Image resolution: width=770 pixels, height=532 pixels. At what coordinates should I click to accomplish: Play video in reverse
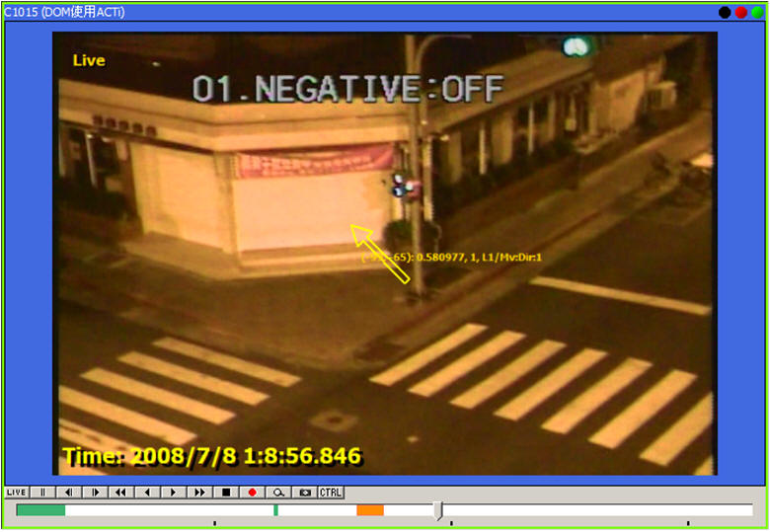pos(147,492)
